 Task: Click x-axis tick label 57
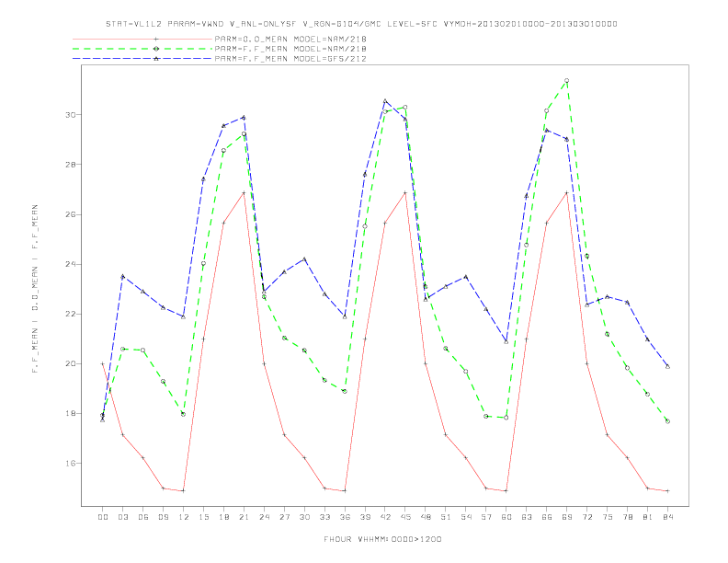click(486, 517)
